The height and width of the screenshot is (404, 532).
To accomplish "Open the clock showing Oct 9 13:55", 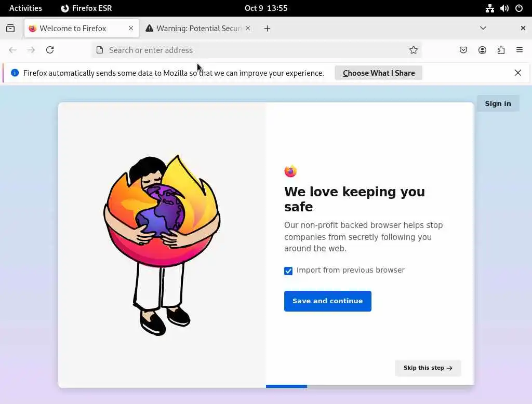I will (x=266, y=8).
